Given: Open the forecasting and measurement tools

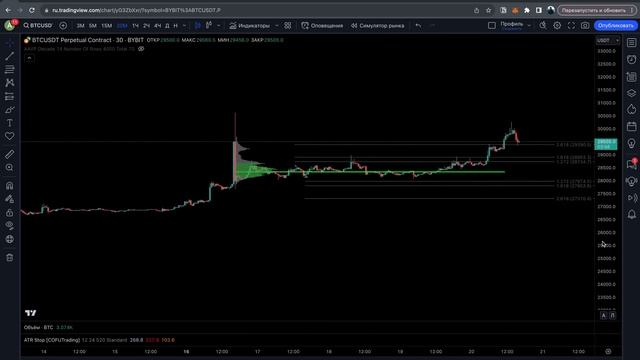Looking at the screenshot, I should click(9, 96).
